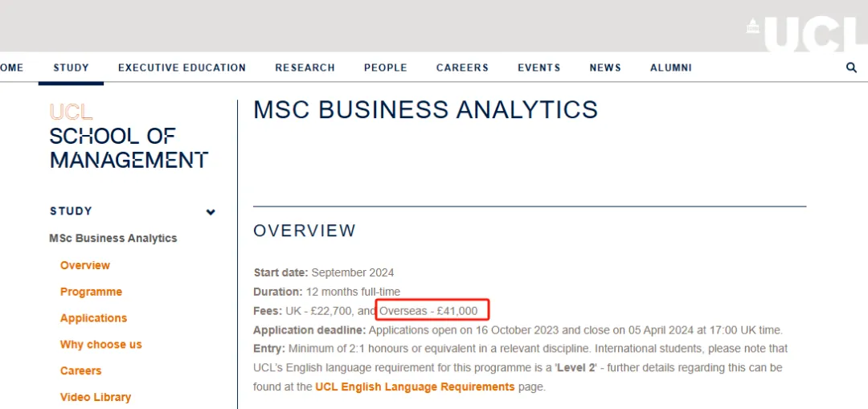Click the Overseas - £41,000 fee text

click(x=428, y=311)
